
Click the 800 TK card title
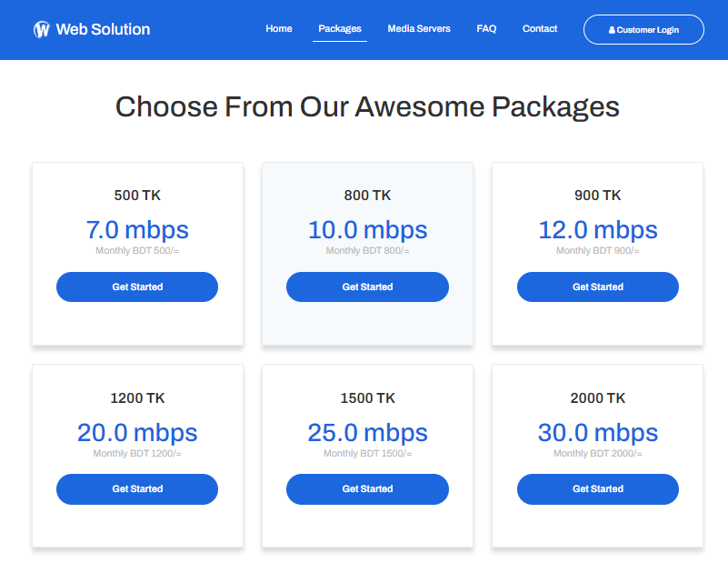click(x=367, y=196)
